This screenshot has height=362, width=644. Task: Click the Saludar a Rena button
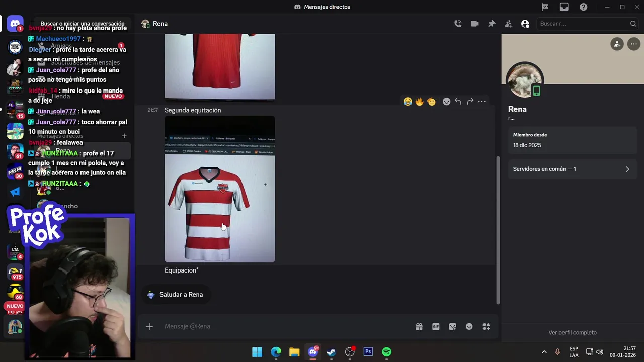[175, 295]
